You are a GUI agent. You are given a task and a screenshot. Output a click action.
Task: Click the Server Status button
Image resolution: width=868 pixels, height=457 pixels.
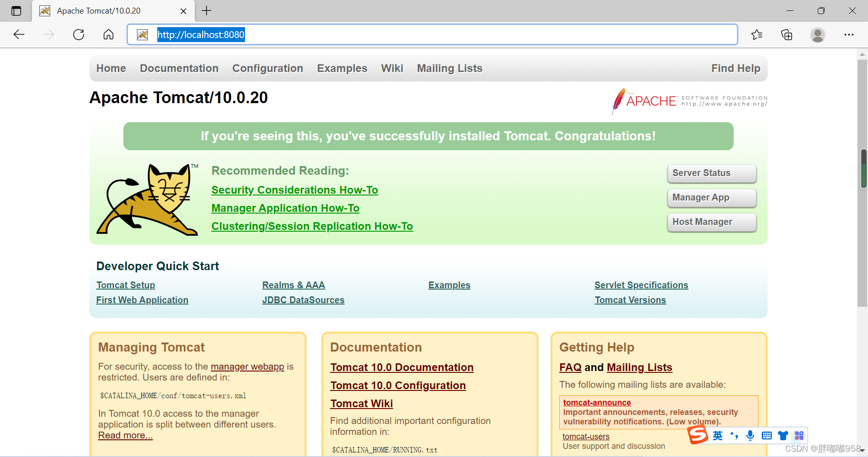712,173
